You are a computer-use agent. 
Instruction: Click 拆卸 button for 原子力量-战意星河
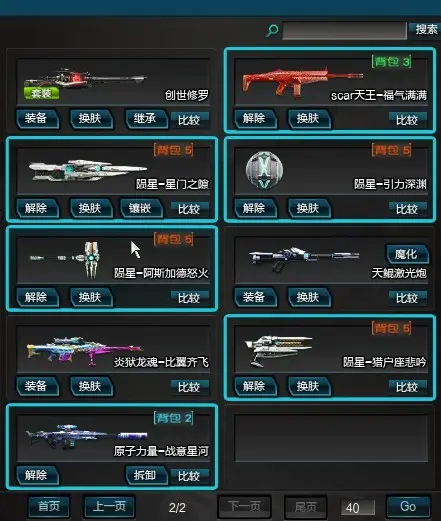(146, 475)
